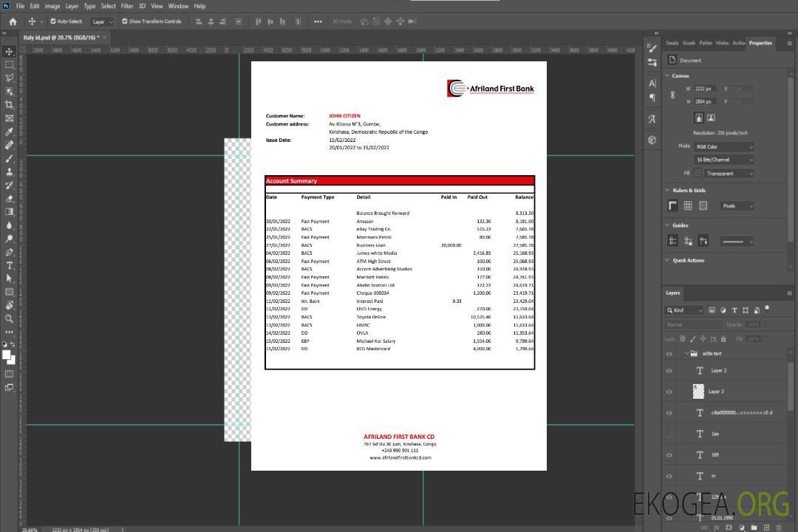798x532 pixels.
Task: Hide the Layer 2 text layer
Action: coord(669,371)
